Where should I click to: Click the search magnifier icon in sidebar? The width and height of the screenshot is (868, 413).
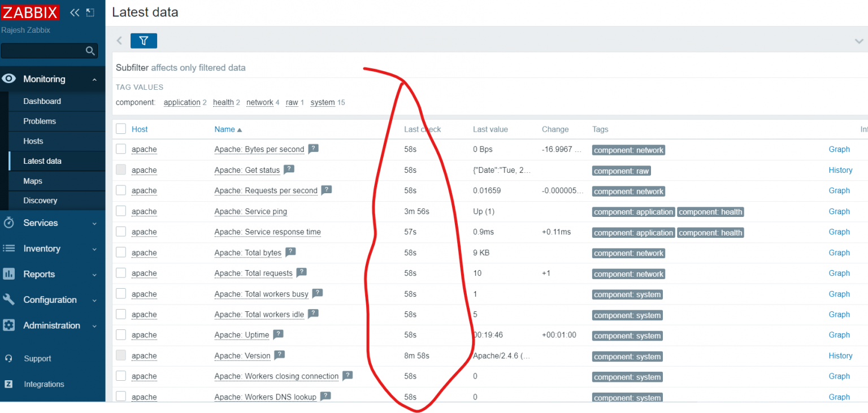[x=90, y=51]
